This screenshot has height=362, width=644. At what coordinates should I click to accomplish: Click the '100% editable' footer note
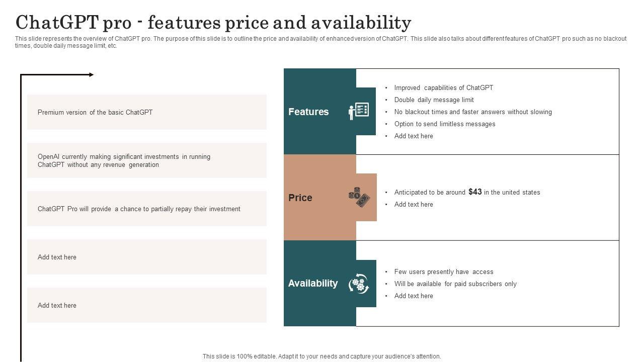pyautogui.click(x=321, y=356)
